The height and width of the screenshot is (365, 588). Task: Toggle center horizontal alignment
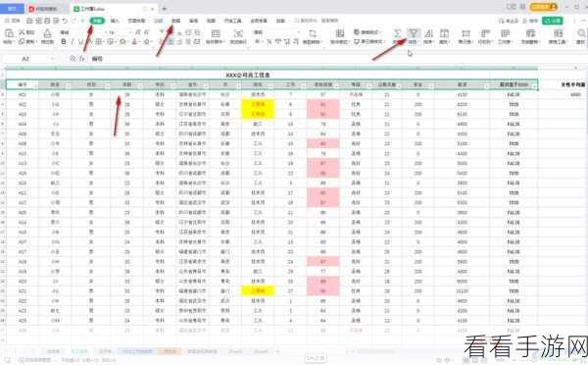tap(171, 41)
